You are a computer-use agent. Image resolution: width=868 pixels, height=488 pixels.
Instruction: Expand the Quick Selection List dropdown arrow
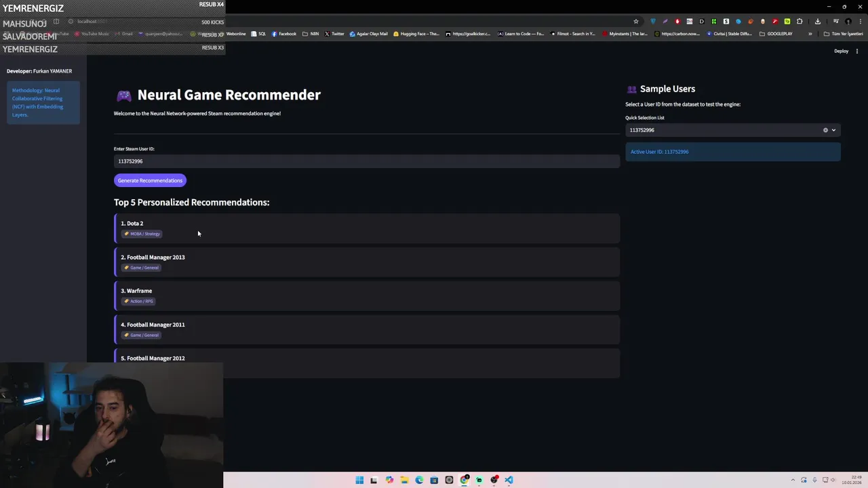[x=833, y=130]
